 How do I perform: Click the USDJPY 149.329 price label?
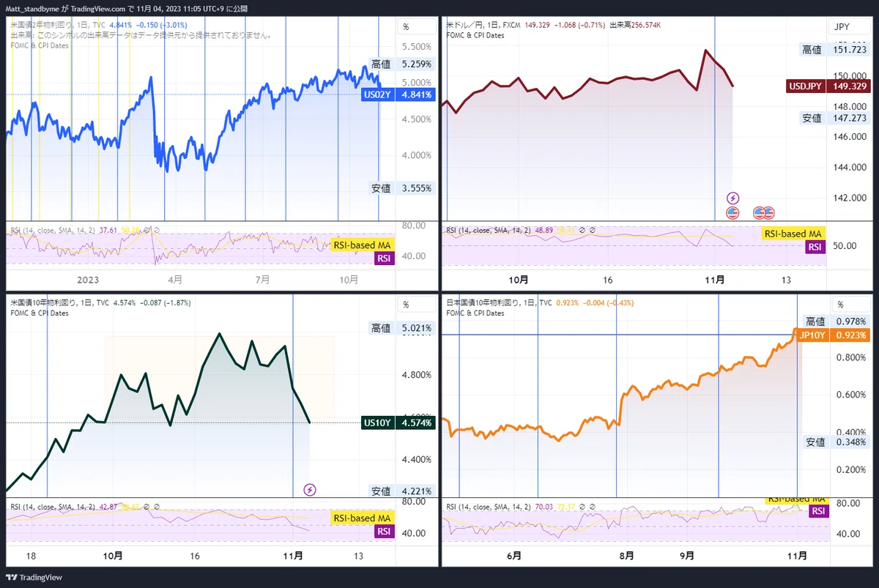coord(828,86)
